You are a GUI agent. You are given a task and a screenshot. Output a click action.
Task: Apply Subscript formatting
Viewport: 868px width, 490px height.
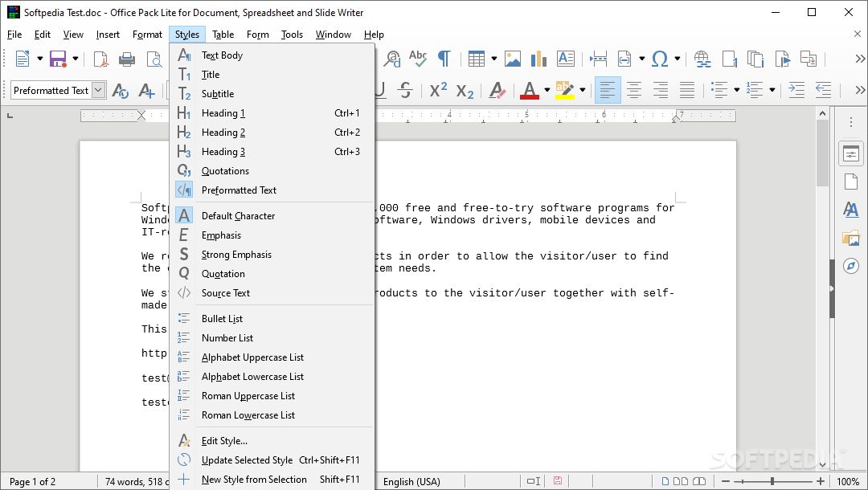point(465,90)
